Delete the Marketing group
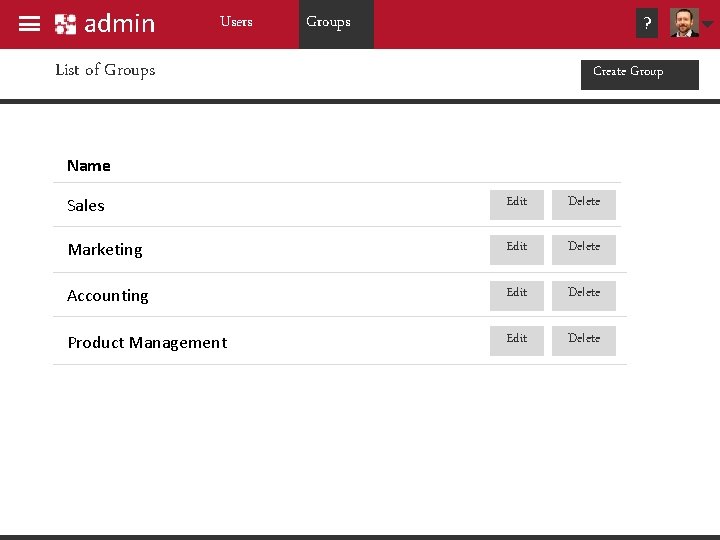The height and width of the screenshot is (540, 720). pyautogui.click(x=584, y=250)
